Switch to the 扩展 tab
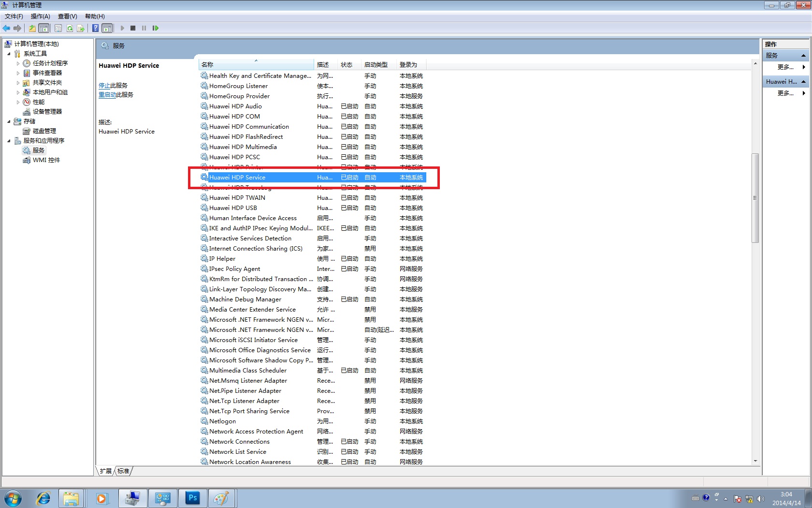This screenshot has height=508, width=812. click(x=105, y=471)
